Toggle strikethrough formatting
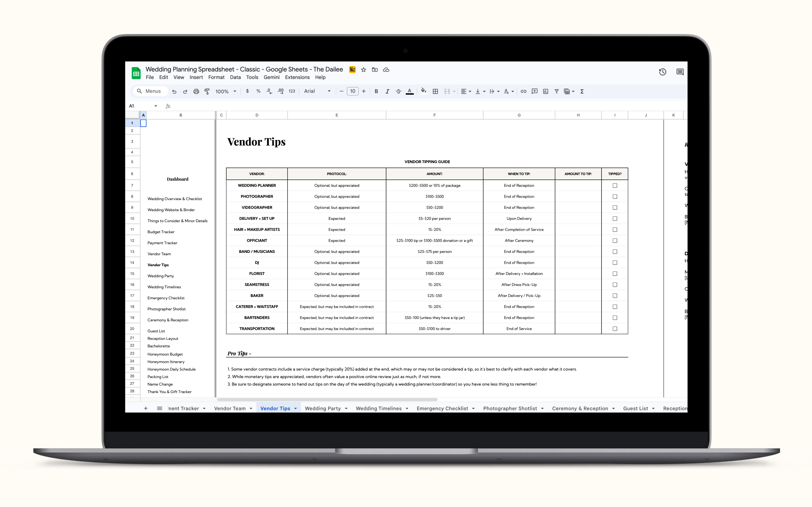The height and width of the screenshot is (507, 812). pyautogui.click(x=398, y=91)
